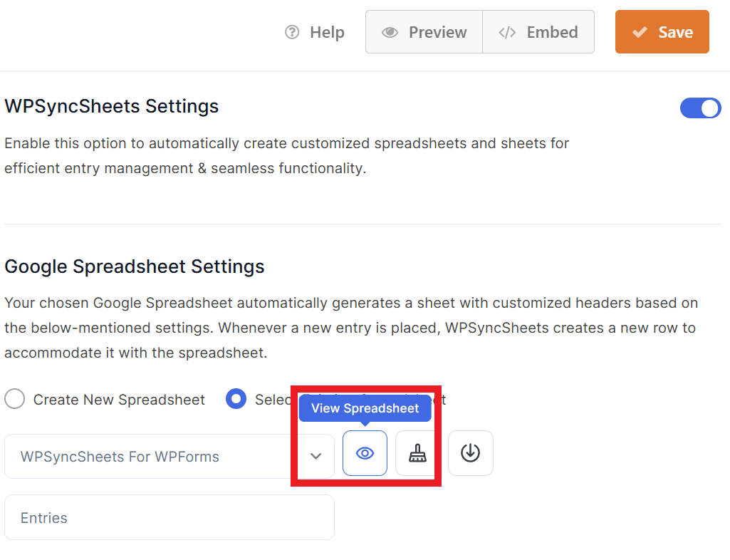Screen dimensions: 730x560
Task: Click the download spreadsheet icon
Action: coord(470,453)
